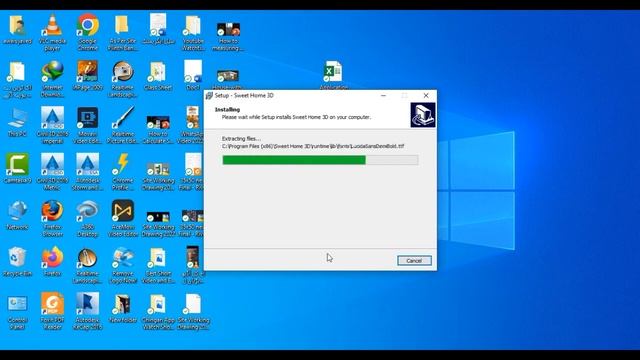
Task: Click the Sweet Home 3D installer computer icon
Action: coord(423,115)
